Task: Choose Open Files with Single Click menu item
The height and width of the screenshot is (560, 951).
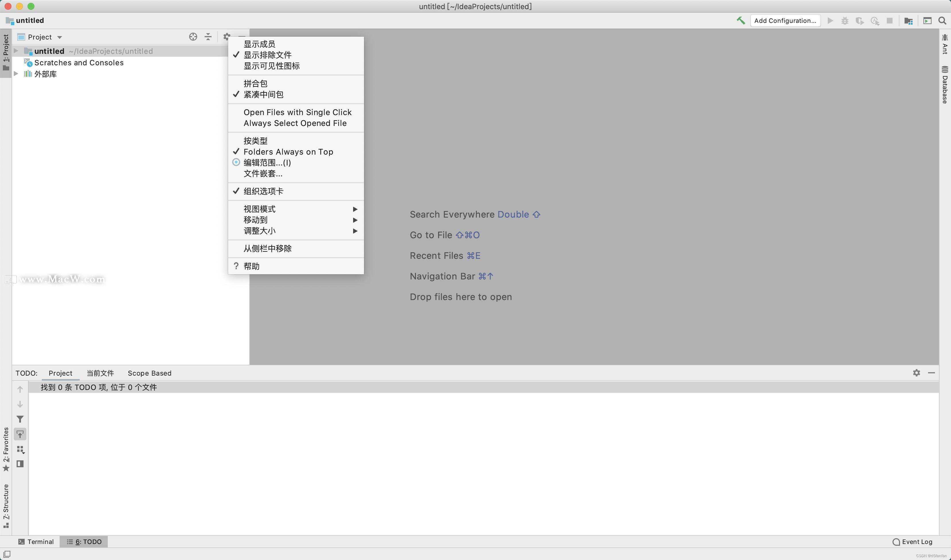Action: point(297,112)
